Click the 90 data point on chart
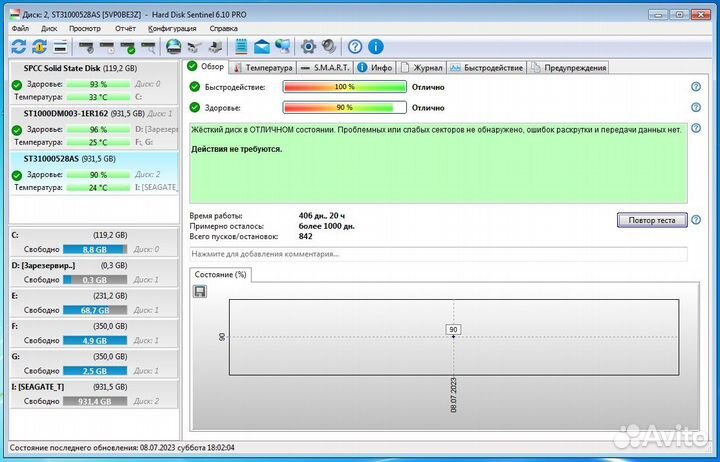Screen dimensions: 720x462 [454, 336]
